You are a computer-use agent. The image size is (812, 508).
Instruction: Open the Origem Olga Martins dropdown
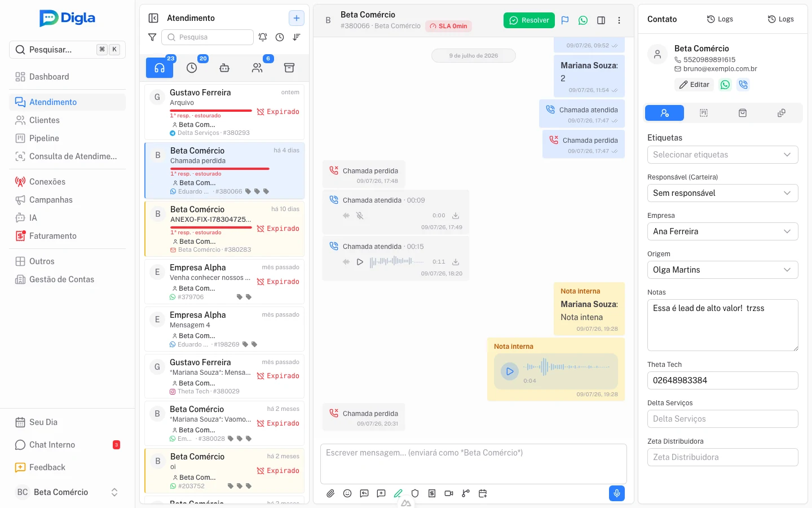click(723, 270)
